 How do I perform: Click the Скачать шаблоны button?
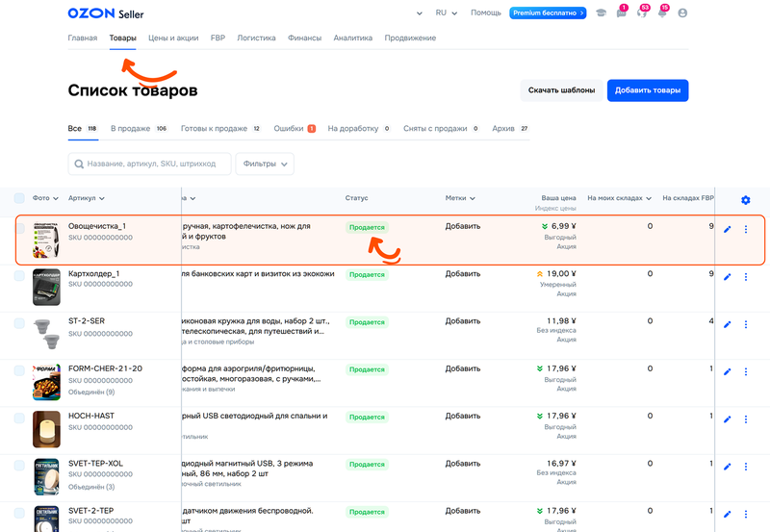pos(561,90)
